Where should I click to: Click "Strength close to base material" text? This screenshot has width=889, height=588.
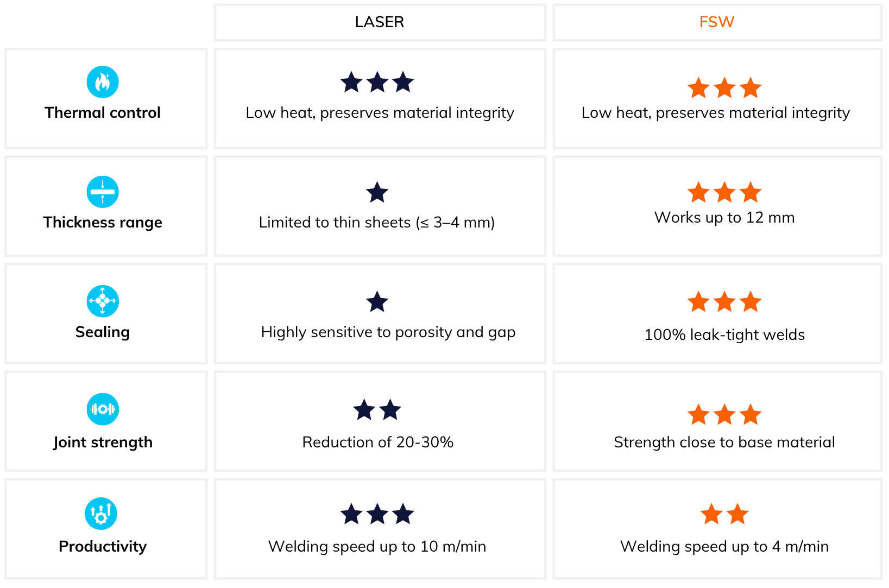(x=724, y=442)
